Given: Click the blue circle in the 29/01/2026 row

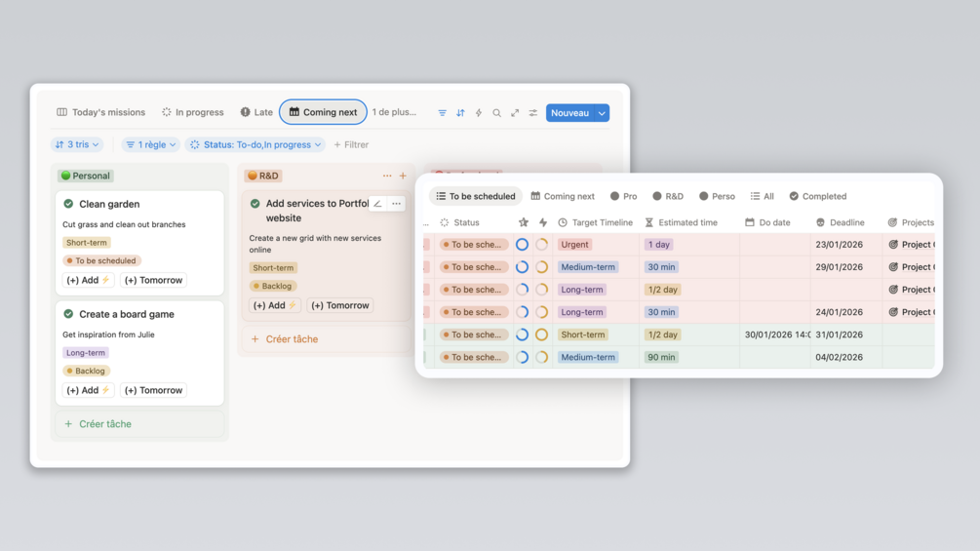Looking at the screenshot, I should (522, 267).
